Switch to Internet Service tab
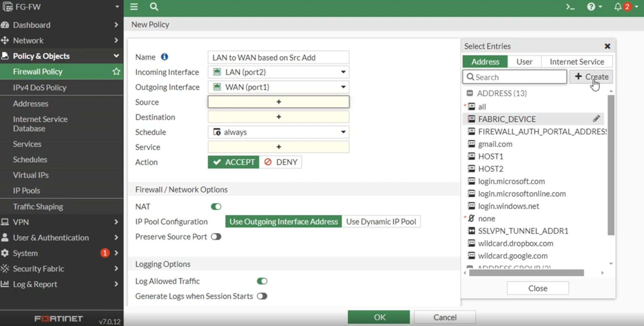 tap(577, 61)
